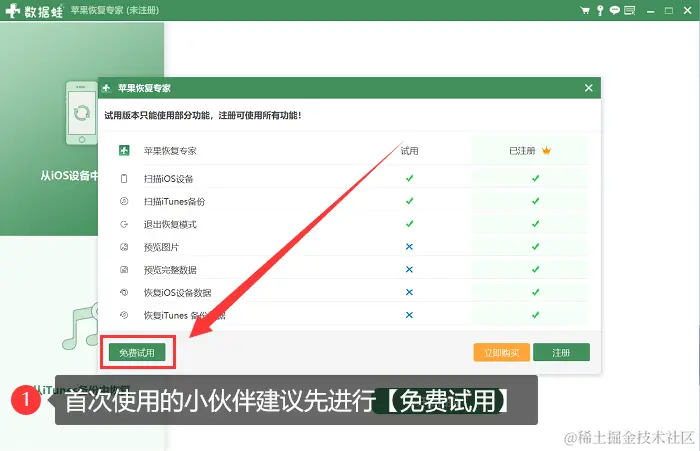
Task: Close the 苹果恢复专家 dialog
Action: 589,88
